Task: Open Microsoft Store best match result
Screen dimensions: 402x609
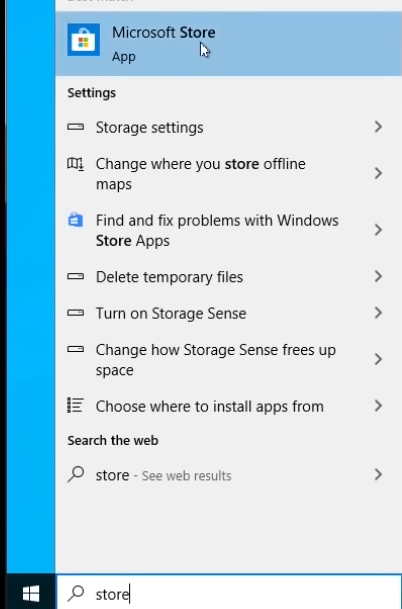Action: point(229,44)
